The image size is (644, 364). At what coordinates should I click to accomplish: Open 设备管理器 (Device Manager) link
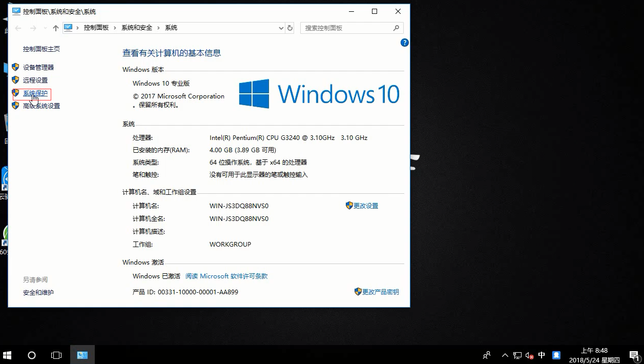click(38, 67)
